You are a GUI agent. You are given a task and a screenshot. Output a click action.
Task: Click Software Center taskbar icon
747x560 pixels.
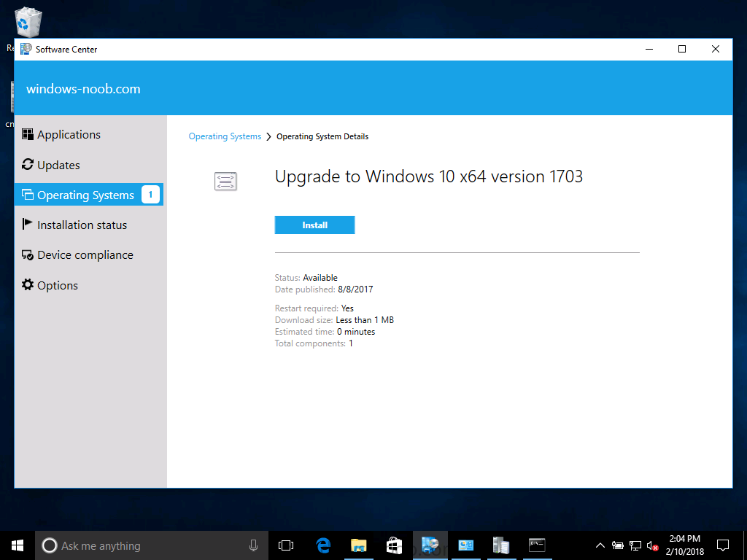[430, 545]
